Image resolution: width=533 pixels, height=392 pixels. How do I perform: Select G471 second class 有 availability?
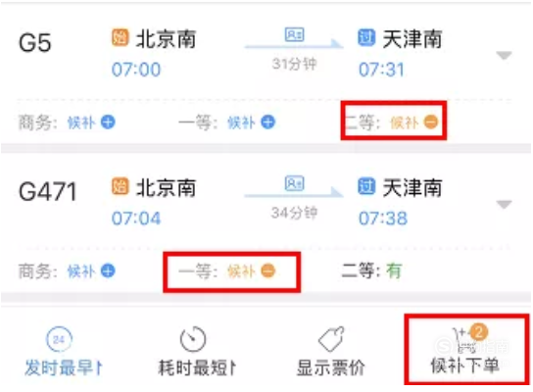(394, 270)
